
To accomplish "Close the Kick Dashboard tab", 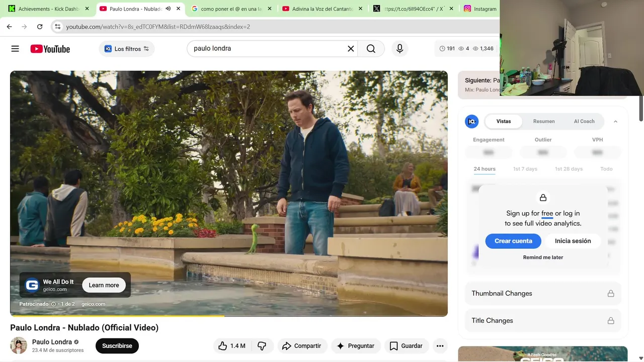I will click(x=87, y=9).
